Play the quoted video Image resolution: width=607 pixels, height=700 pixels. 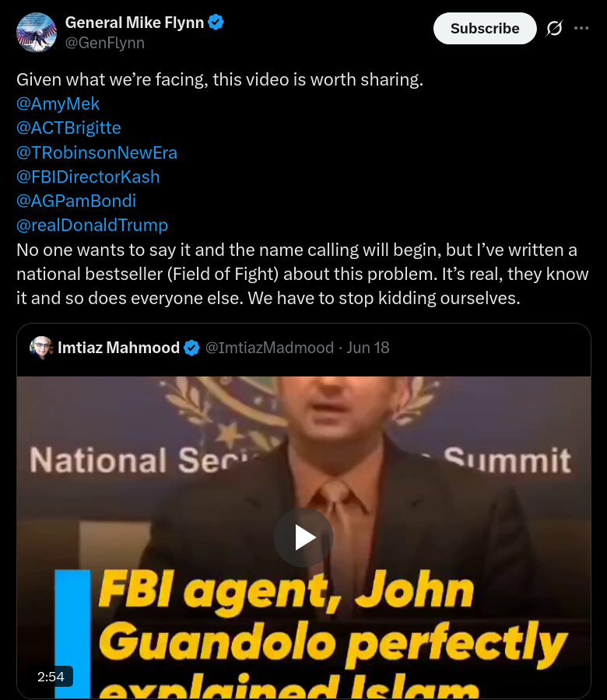tap(303, 537)
